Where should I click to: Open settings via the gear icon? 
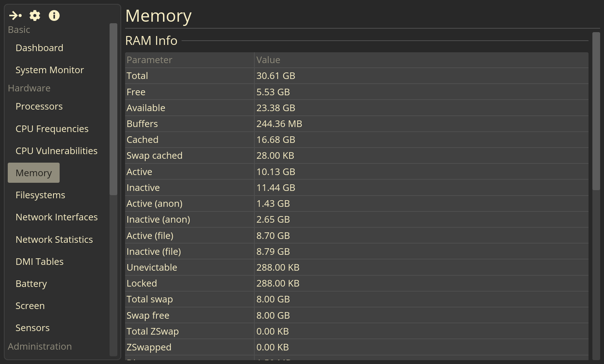tap(35, 15)
